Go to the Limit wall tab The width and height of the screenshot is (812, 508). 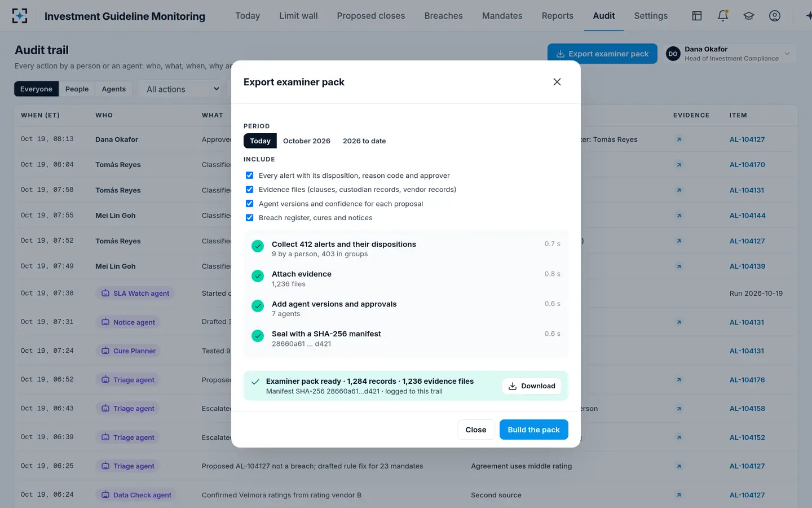[298, 16]
